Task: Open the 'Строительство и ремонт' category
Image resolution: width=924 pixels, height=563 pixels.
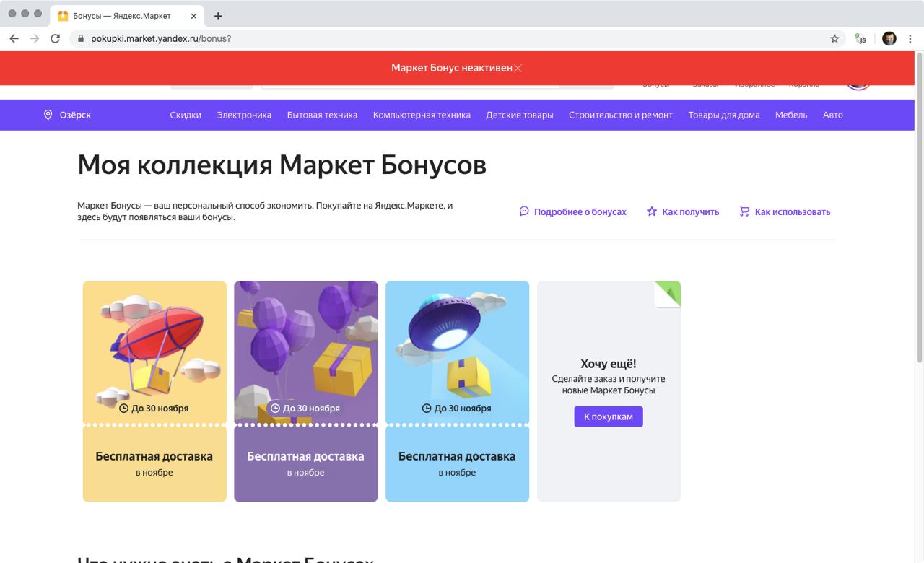Action: point(621,115)
